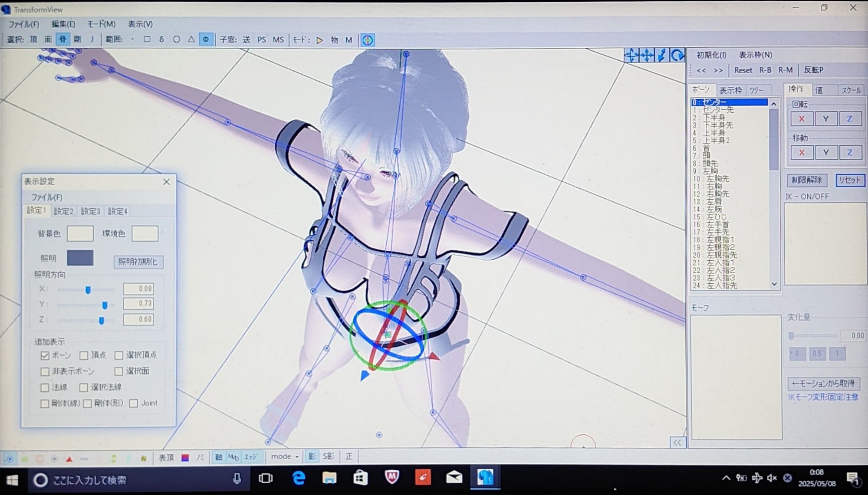
Task: Open the 編集(E) menu
Action: click(x=63, y=24)
